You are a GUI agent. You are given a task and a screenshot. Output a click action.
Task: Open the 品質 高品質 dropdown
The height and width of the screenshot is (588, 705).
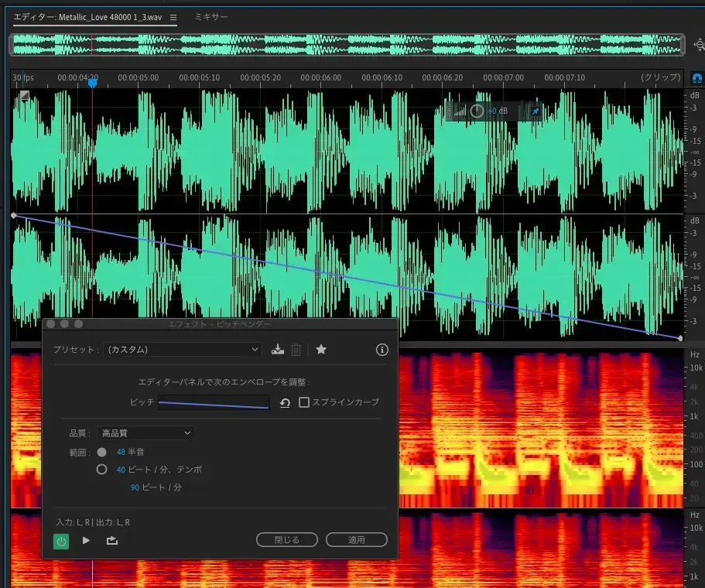[145, 433]
